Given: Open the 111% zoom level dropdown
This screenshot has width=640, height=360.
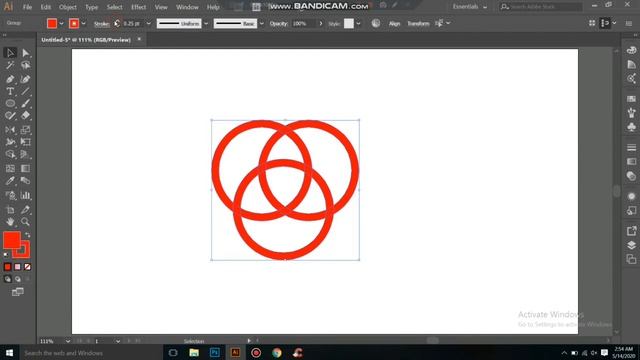Looking at the screenshot, I should (68, 341).
